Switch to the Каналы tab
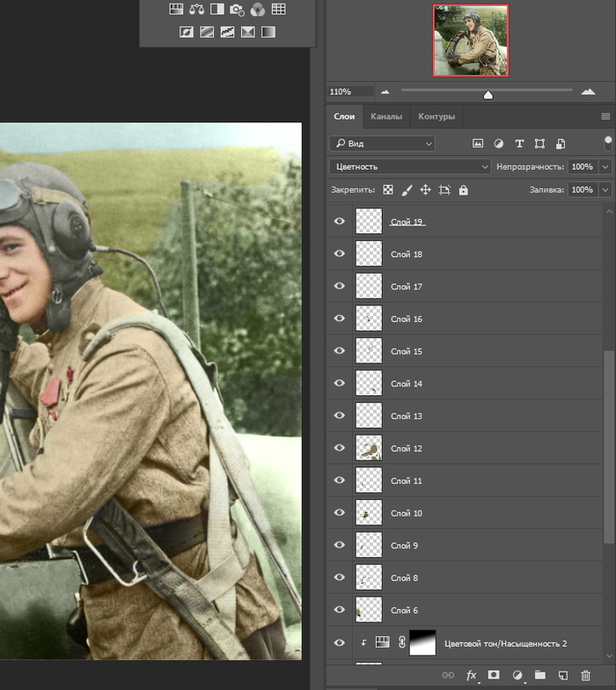Viewport: 616px width, 690px height. point(386,116)
